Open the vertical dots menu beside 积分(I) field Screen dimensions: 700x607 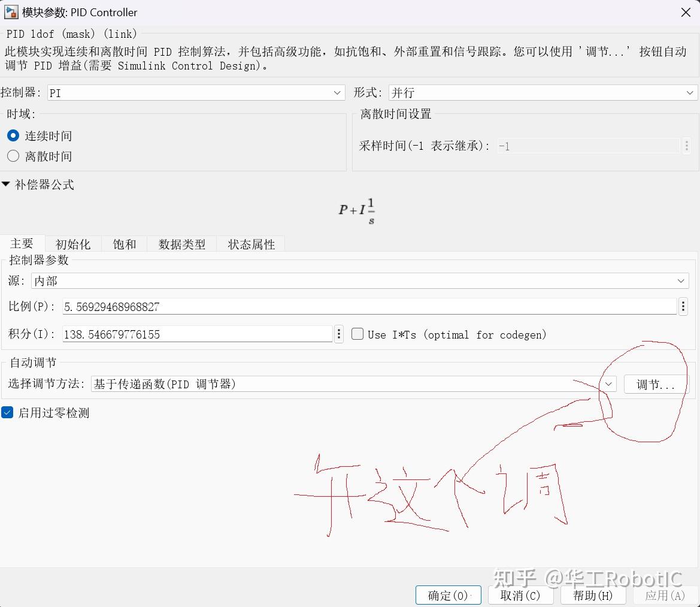pyautogui.click(x=339, y=334)
